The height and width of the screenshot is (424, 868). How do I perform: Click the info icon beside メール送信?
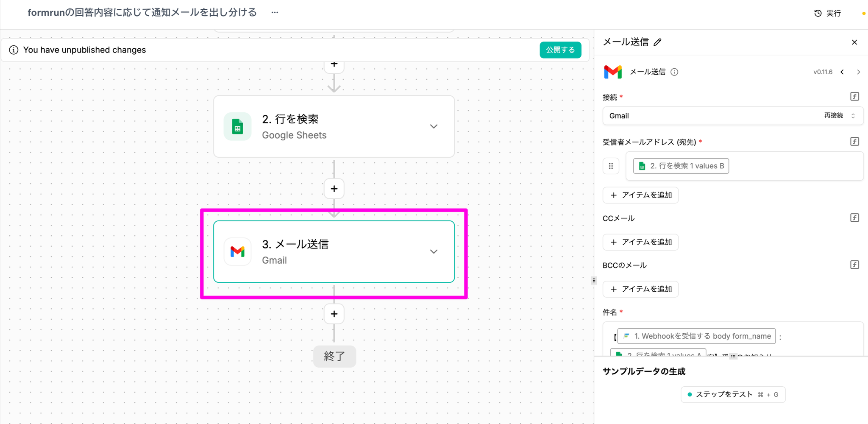674,72
